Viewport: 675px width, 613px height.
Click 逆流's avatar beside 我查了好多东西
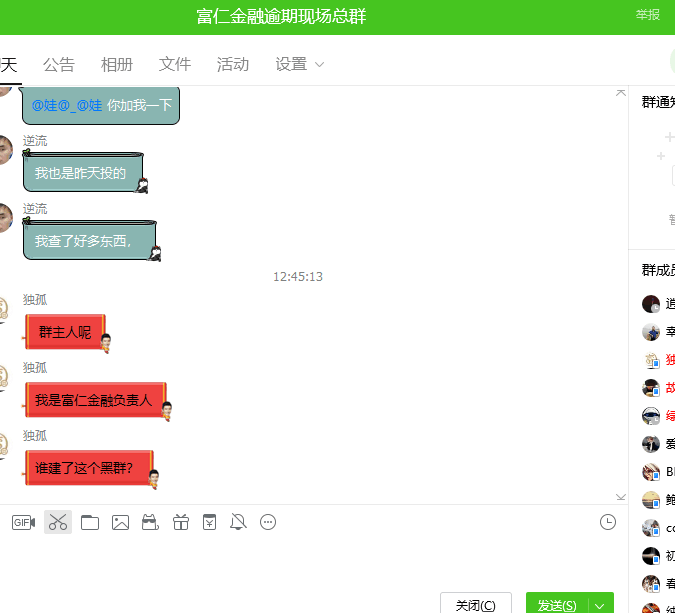tap(5, 218)
